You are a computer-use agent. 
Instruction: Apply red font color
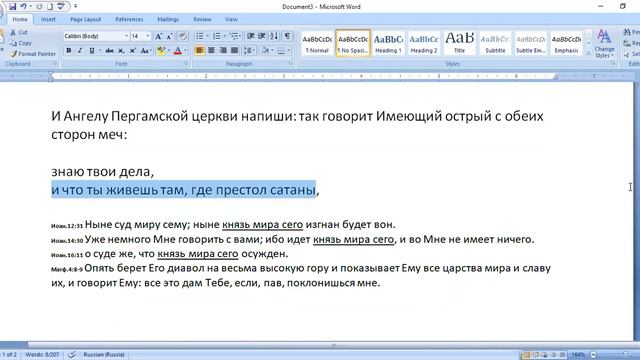178,51
